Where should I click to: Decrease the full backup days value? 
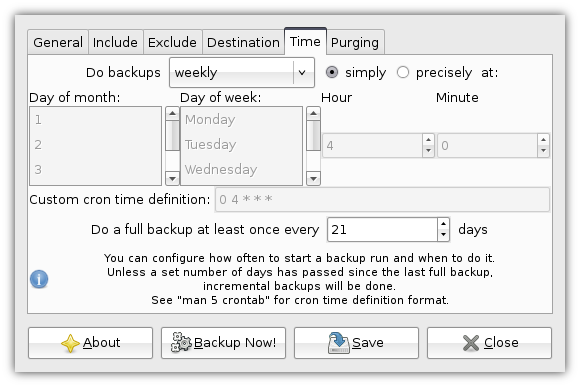pos(443,235)
